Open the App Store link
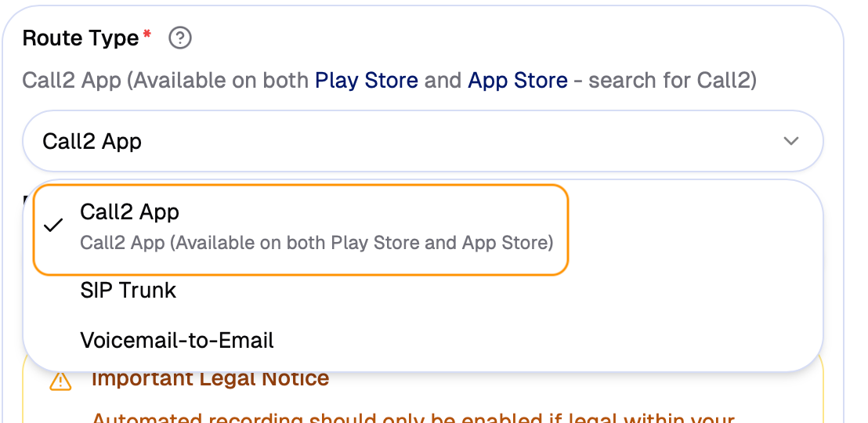This screenshot has width=868, height=423. 517,80
